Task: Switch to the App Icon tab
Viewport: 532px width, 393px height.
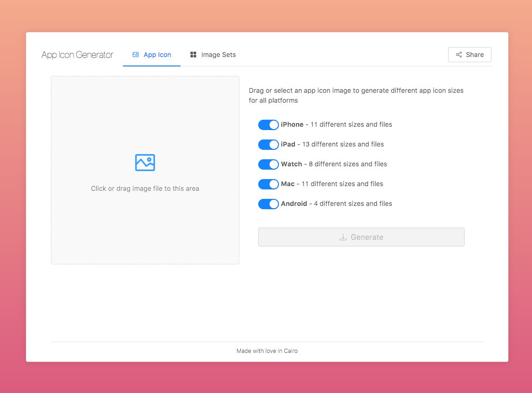Action: click(152, 55)
